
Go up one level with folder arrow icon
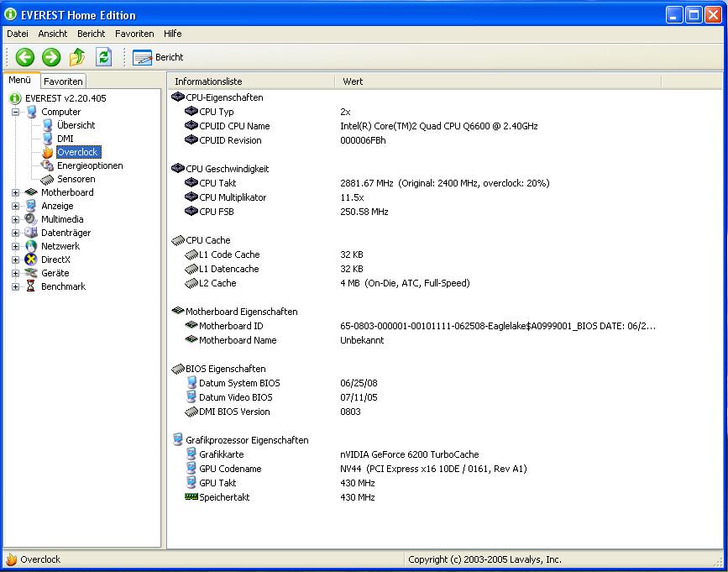(x=77, y=57)
